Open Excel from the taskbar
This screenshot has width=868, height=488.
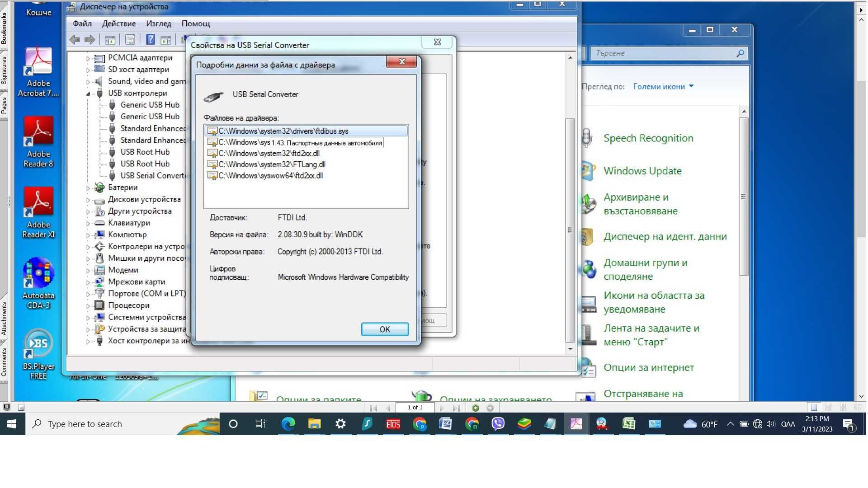pyautogui.click(x=629, y=424)
